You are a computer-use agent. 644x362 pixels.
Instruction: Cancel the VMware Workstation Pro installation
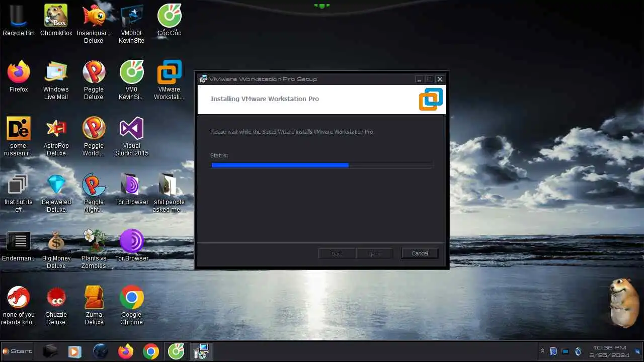point(420,253)
